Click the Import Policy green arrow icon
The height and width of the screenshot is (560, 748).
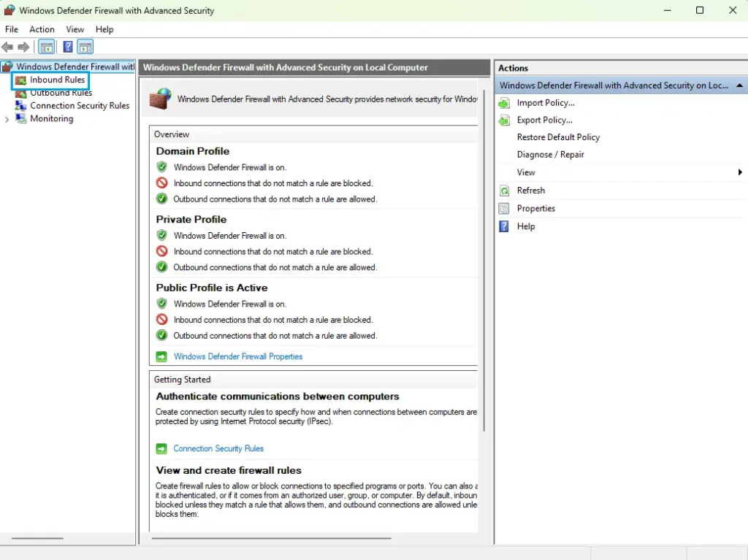(504, 103)
